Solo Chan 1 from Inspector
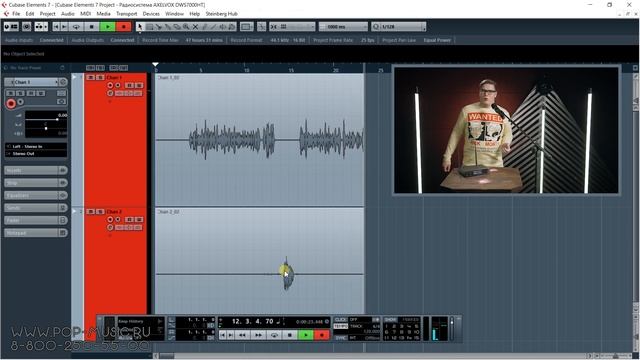This screenshot has width=640, height=360. click(x=20, y=93)
